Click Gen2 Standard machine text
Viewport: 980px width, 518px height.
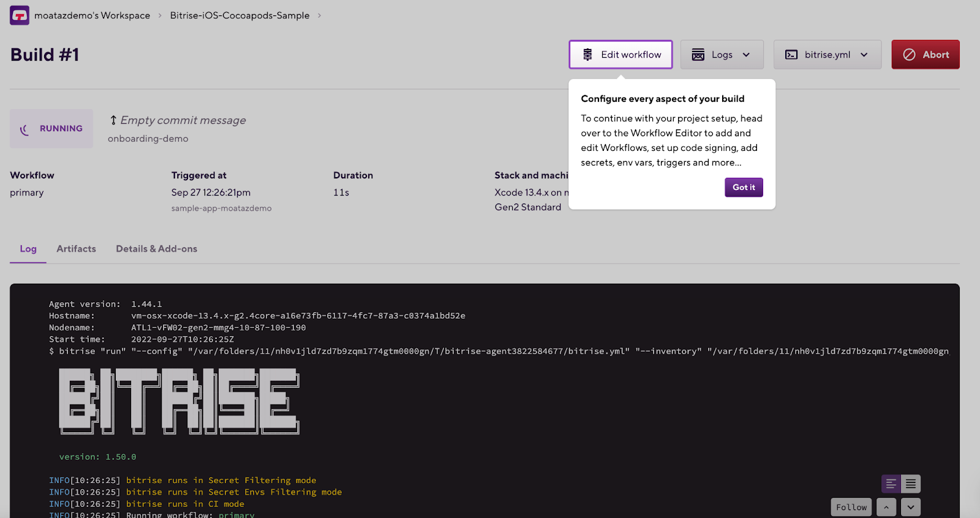coord(528,207)
